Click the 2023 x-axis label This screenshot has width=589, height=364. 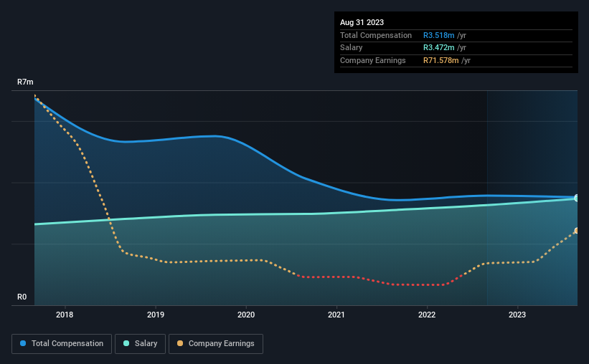point(517,315)
